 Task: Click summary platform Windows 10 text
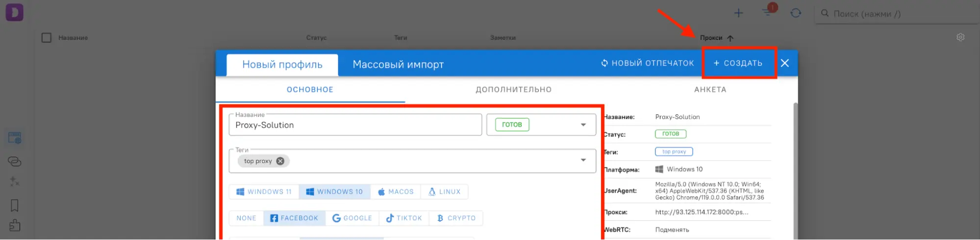[684, 169]
